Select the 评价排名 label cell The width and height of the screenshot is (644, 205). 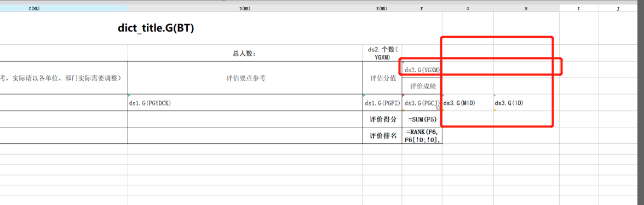(x=382, y=136)
